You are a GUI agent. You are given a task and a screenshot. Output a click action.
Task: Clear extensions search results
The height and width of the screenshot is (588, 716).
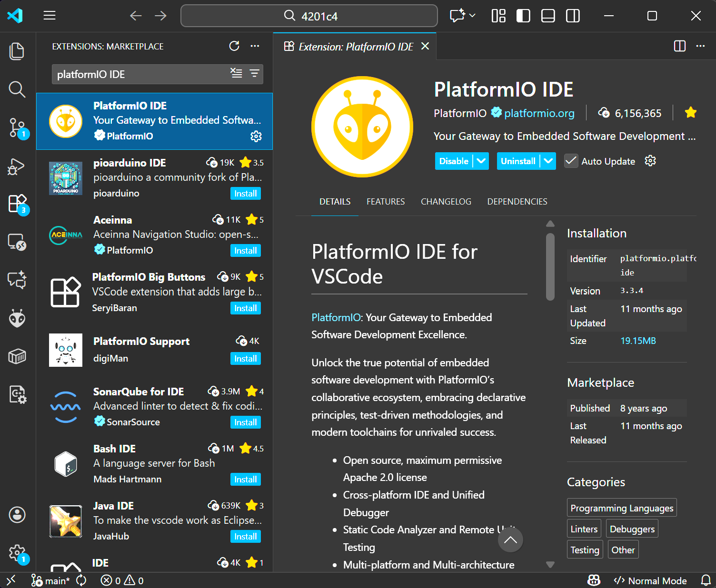pyautogui.click(x=236, y=73)
